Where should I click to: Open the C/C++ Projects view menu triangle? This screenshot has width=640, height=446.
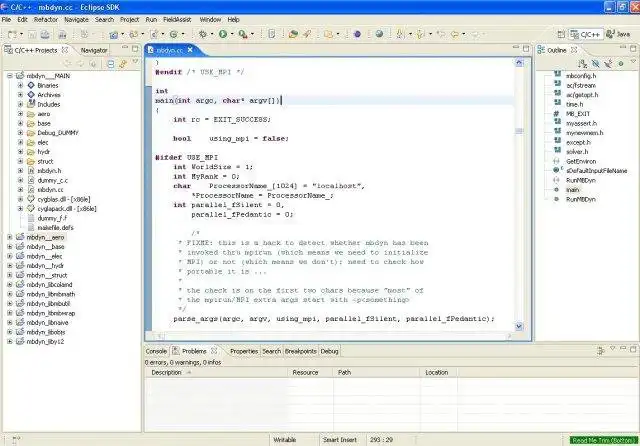coord(135,62)
